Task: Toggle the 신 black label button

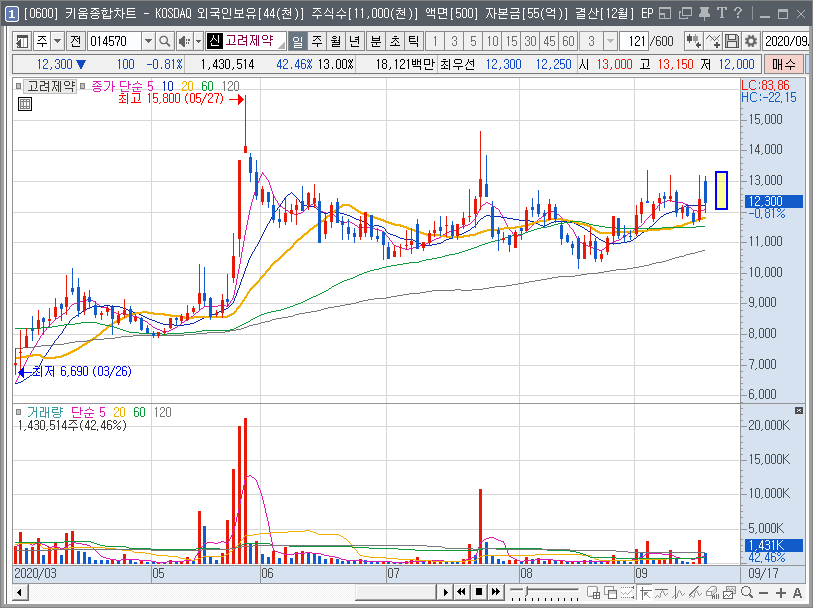Action: tap(215, 40)
